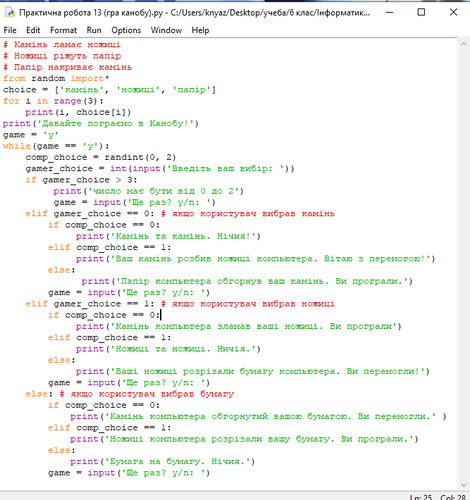
Task: Click the 'gamer_choice = int(input(' line
Action: (x=160, y=169)
